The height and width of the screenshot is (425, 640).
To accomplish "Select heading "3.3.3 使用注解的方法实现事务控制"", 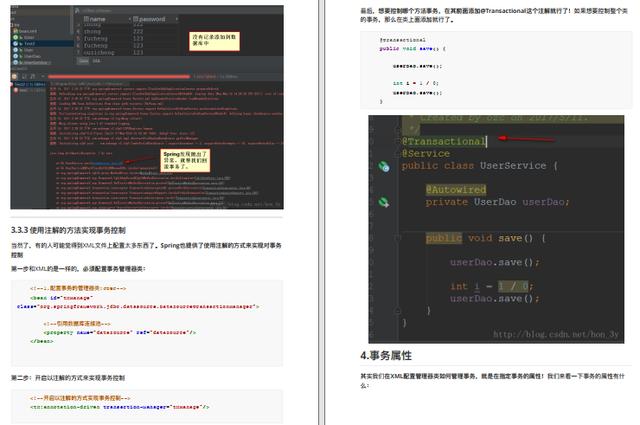I will pos(68,230).
